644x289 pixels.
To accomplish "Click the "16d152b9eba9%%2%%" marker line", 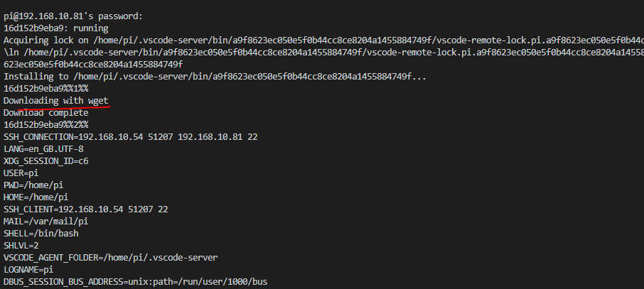I will click(x=46, y=124).
